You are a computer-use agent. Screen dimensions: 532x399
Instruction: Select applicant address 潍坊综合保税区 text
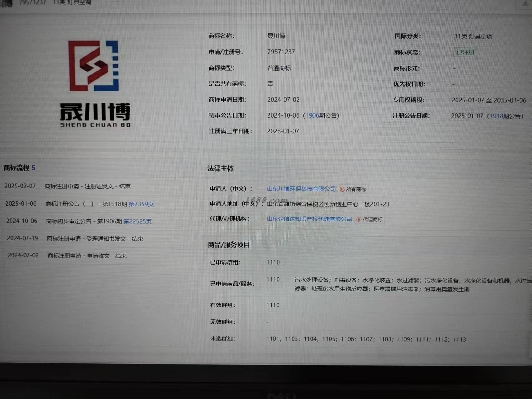(x=328, y=204)
